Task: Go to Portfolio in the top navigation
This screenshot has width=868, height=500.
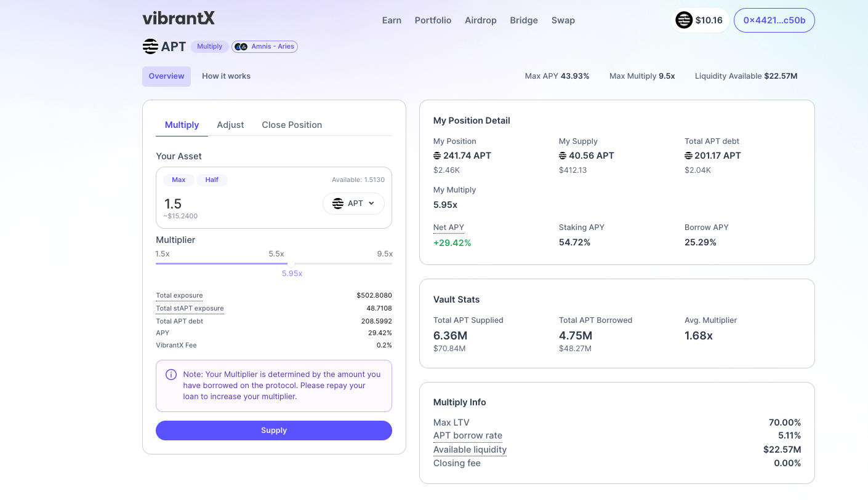Action: point(433,20)
